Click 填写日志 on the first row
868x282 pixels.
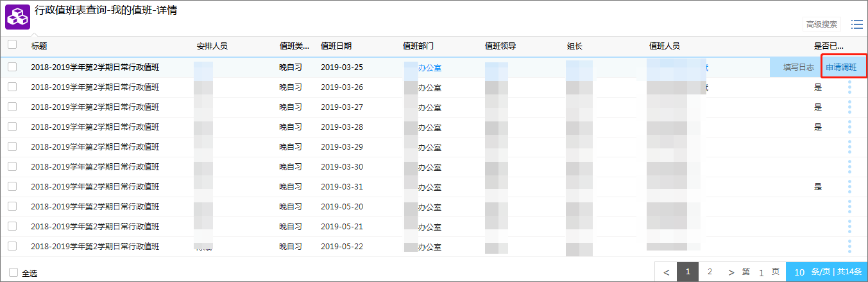[798, 67]
